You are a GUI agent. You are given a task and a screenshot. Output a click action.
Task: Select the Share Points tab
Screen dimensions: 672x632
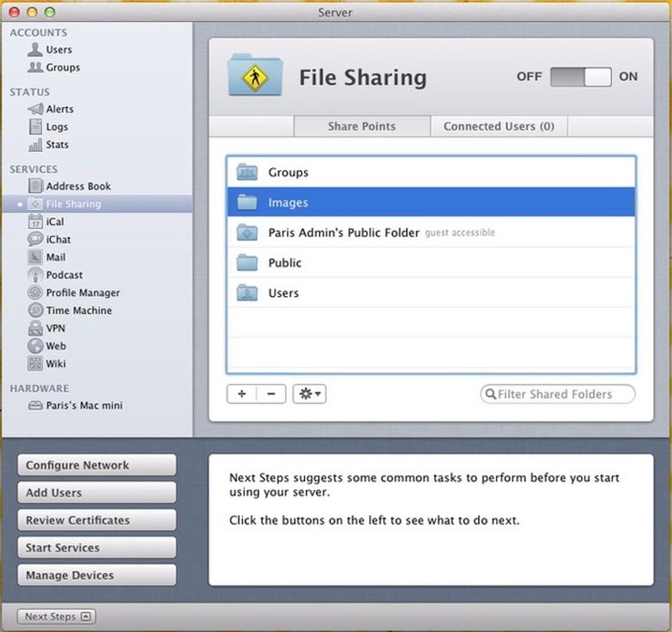pos(361,126)
